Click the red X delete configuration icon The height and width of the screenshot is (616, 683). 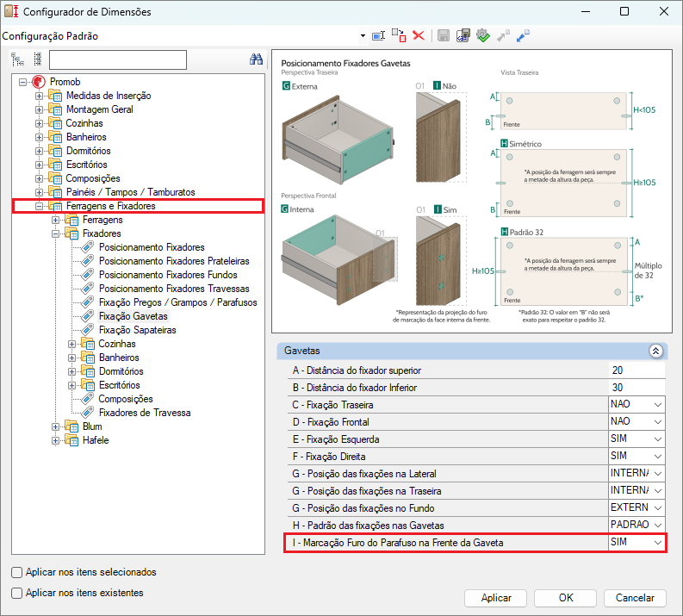tap(419, 35)
